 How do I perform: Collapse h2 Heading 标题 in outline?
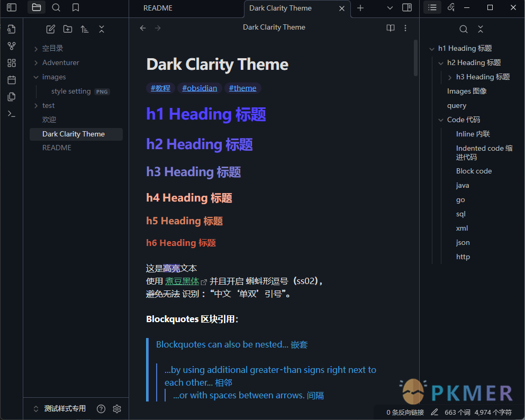[x=441, y=63]
